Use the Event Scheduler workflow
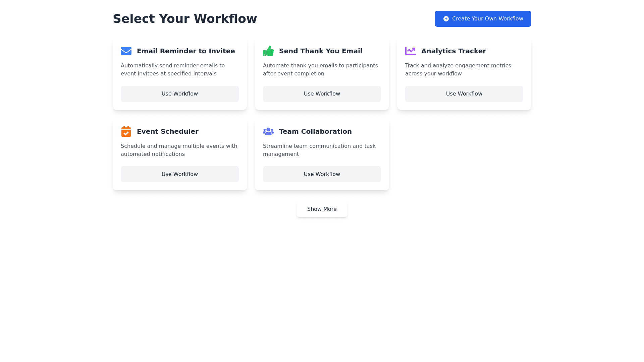This screenshot has height=362, width=644. pos(180,174)
